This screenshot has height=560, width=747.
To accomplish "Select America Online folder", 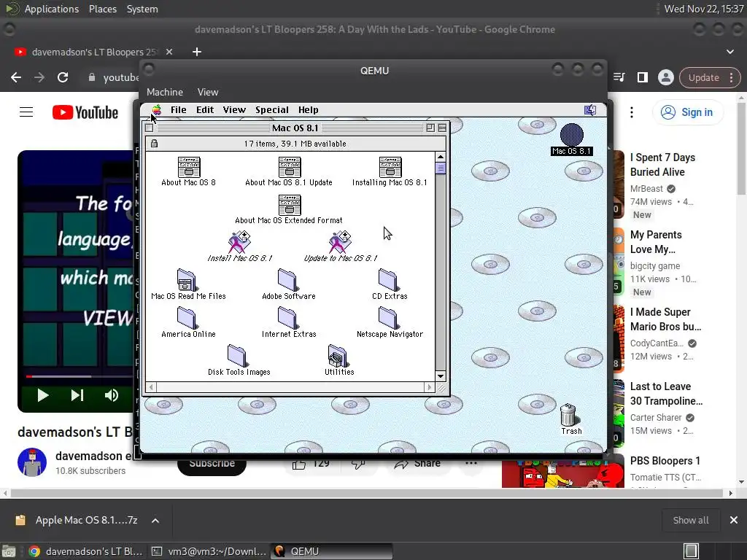I will click(187, 318).
